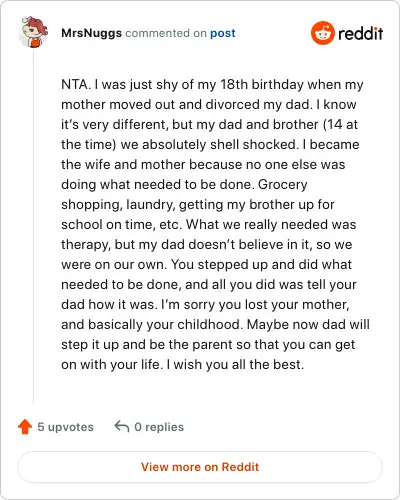The width and height of the screenshot is (400, 500).
Task: Click the line starting "doing what needed"
Action: (184, 185)
